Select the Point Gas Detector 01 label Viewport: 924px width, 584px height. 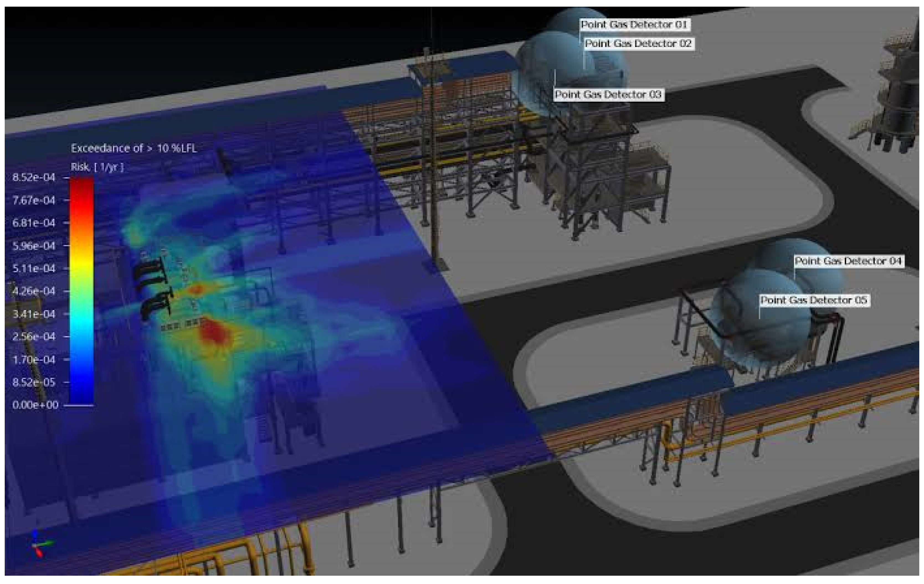[633, 25]
